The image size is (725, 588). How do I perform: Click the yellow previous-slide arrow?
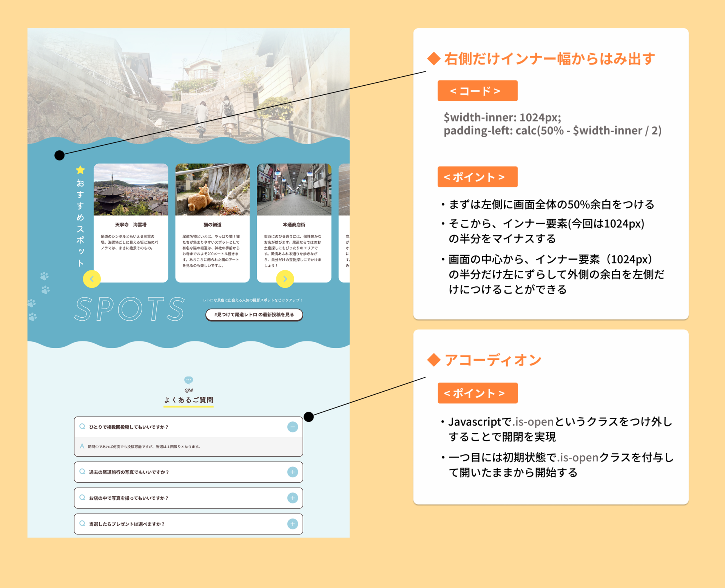(x=91, y=279)
